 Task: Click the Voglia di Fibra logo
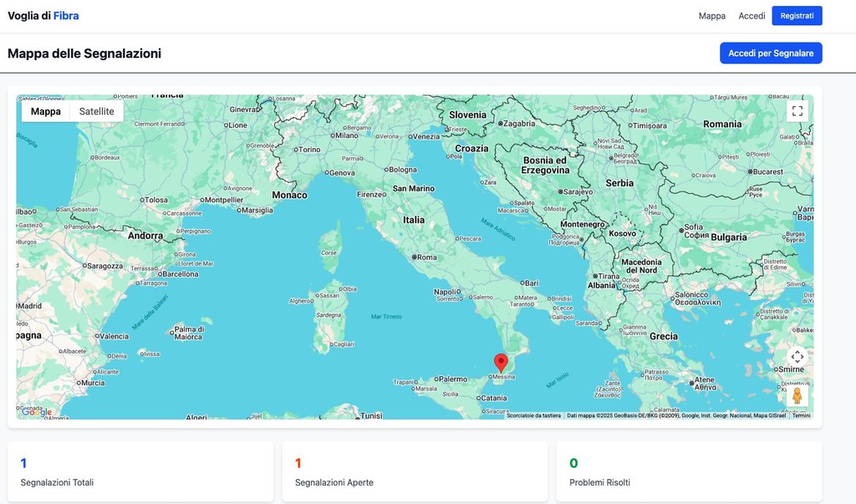click(43, 16)
